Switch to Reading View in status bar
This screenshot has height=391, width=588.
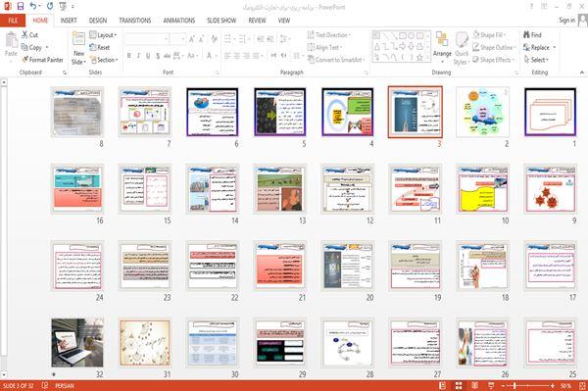tap(474, 385)
